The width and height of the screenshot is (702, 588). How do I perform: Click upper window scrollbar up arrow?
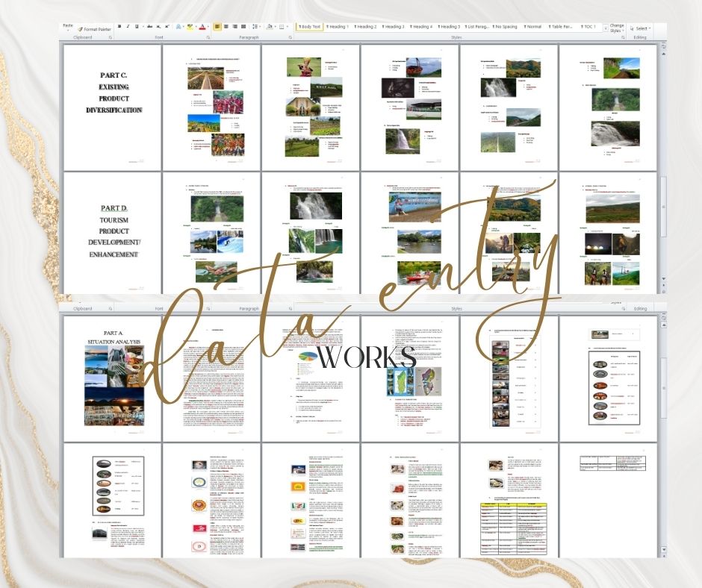[x=663, y=53]
